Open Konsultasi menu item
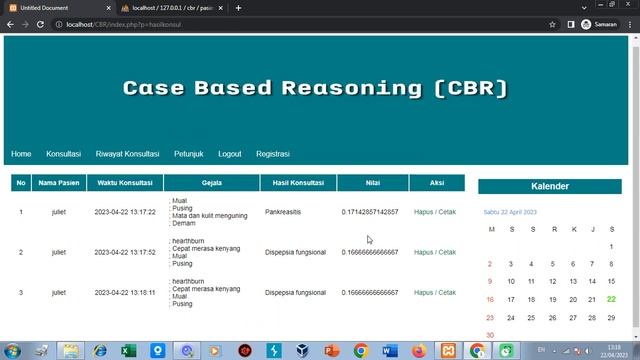This screenshot has width=640, height=360. (x=63, y=154)
